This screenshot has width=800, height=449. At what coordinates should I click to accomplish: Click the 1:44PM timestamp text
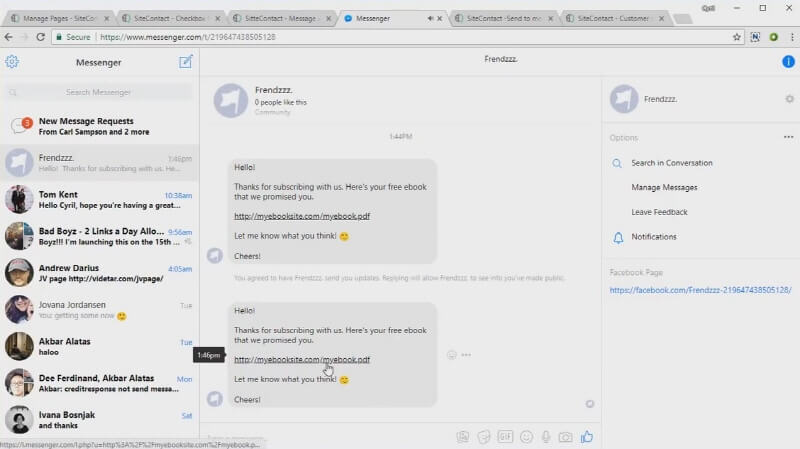(401, 137)
